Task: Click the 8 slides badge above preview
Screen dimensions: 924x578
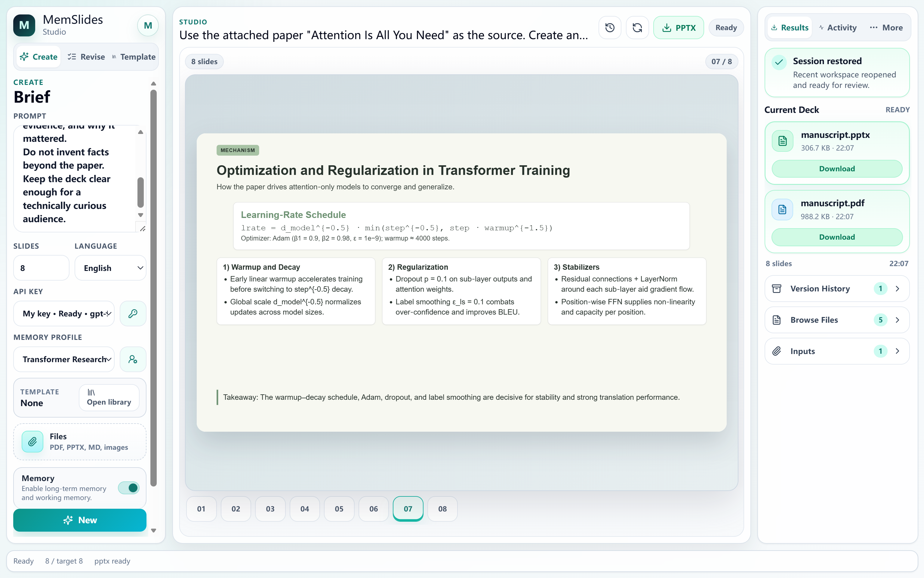Action: pos(204,61)
